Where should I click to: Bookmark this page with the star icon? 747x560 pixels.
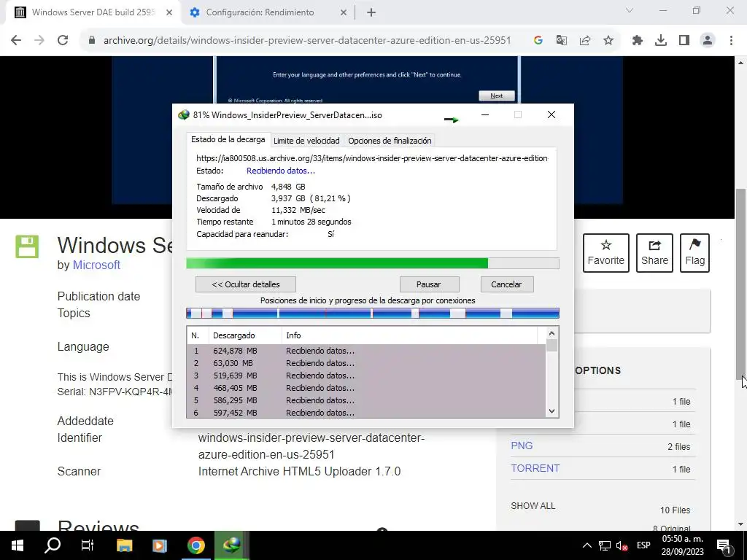(608, 41)
